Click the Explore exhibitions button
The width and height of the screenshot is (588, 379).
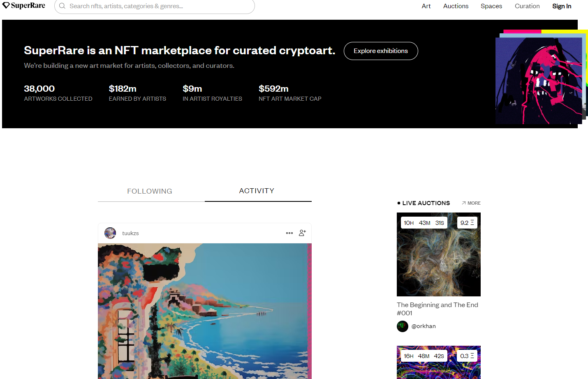(x=381, y=51)
